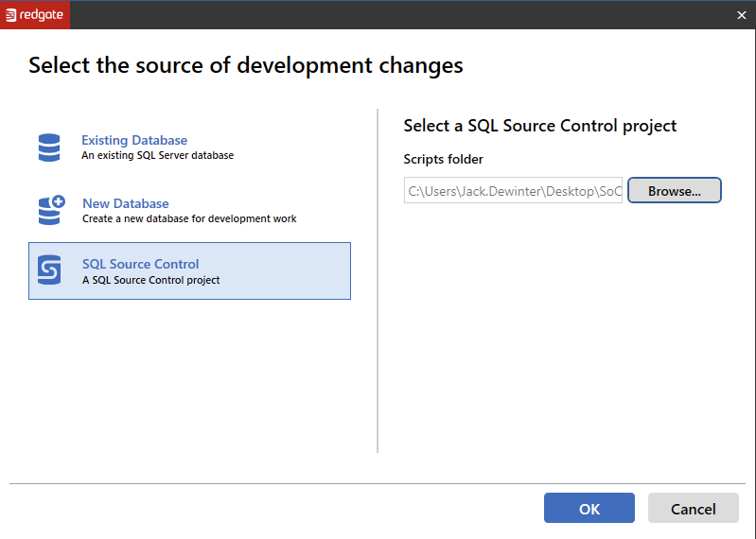Click the Existing Database cylinder icon

pos(49,148)
